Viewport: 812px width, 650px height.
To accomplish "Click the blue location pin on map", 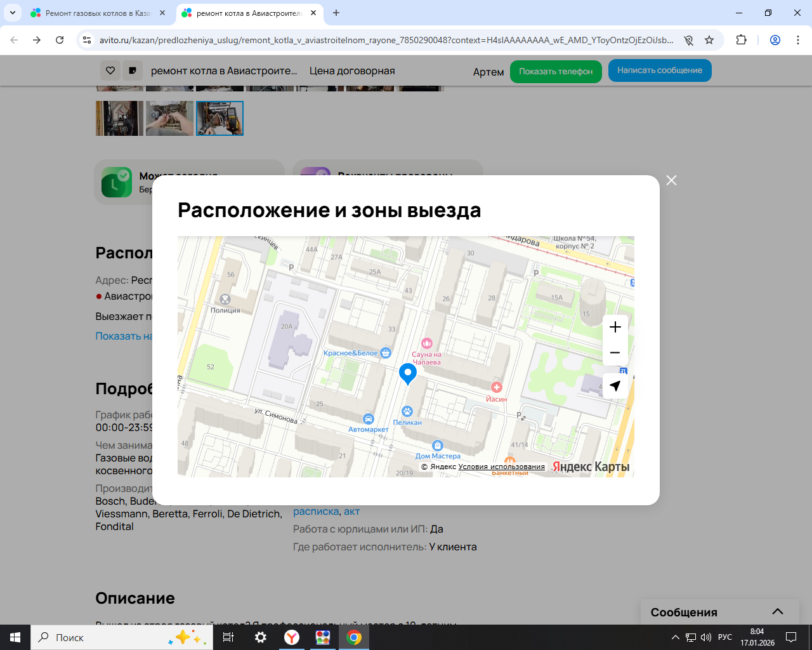I will (407, 373).
